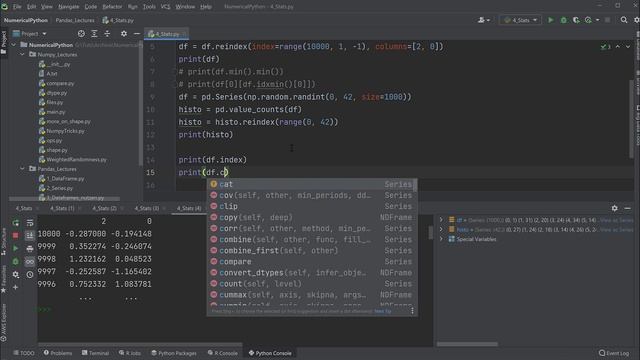Select 2_Series.py in project tree
This screenshot has height=360, width=640.
(x=60, y=188)
